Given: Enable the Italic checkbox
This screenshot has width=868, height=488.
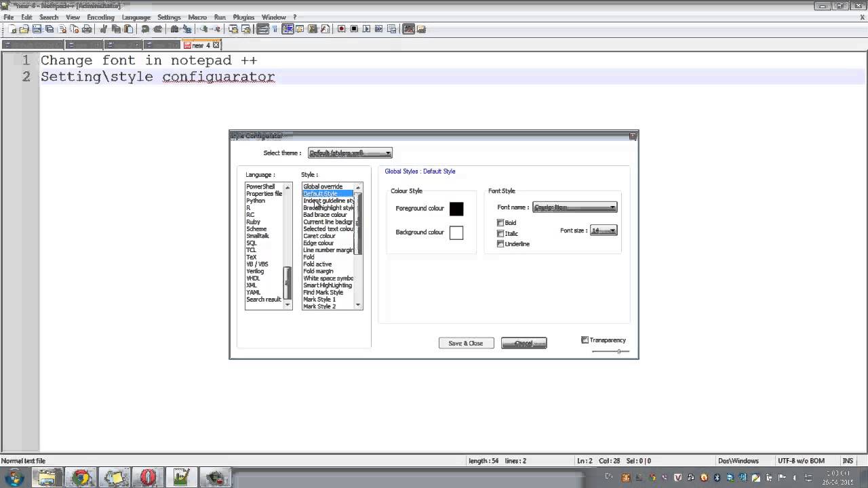Looking at the screenshot, I should point(500,233).
